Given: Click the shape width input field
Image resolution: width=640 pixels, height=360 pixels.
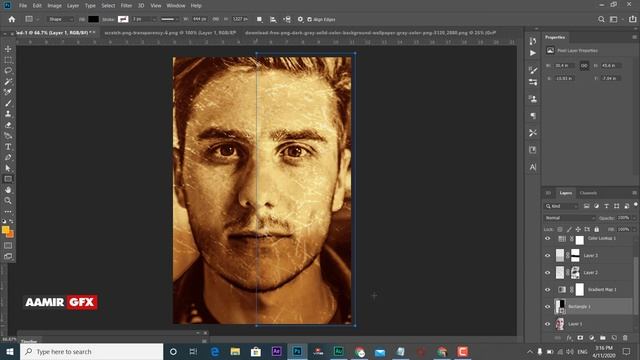Looking at the screenshot, I should point(200,19).
